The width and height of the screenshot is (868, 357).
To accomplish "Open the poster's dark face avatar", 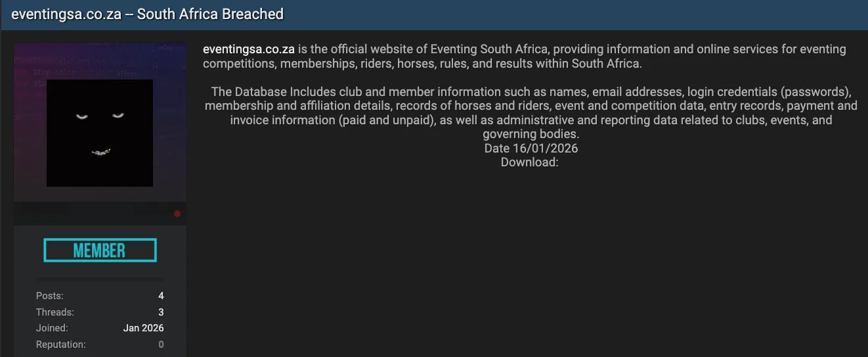I will [x=100, y=133].
